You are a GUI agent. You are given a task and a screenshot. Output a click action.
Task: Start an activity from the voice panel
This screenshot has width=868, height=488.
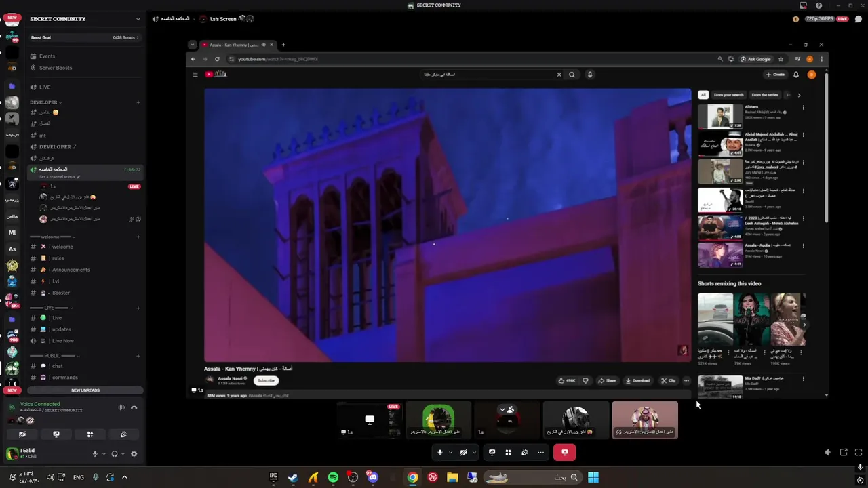click(90, 434)
